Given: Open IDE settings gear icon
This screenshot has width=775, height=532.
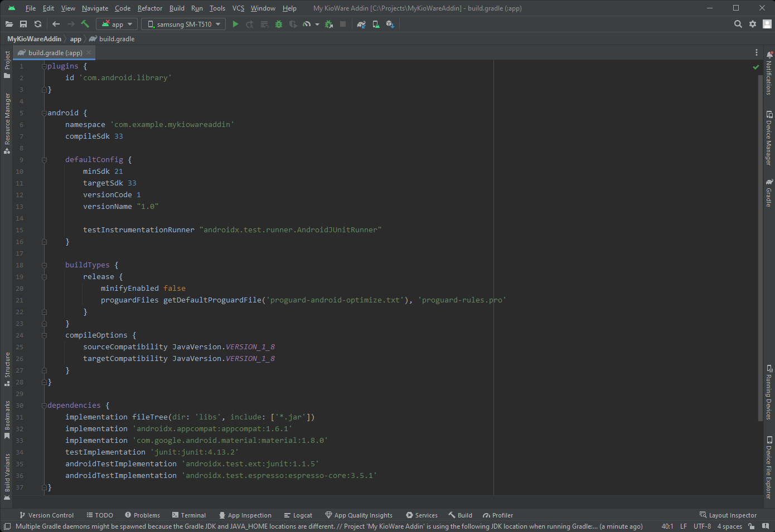Looking at the screenshot, I should (753, 24).
